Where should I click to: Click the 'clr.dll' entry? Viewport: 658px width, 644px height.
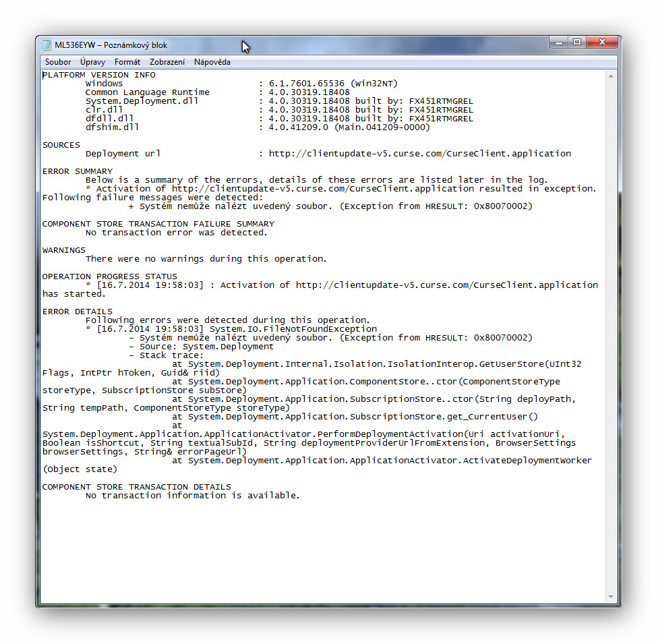coord(104,110)
